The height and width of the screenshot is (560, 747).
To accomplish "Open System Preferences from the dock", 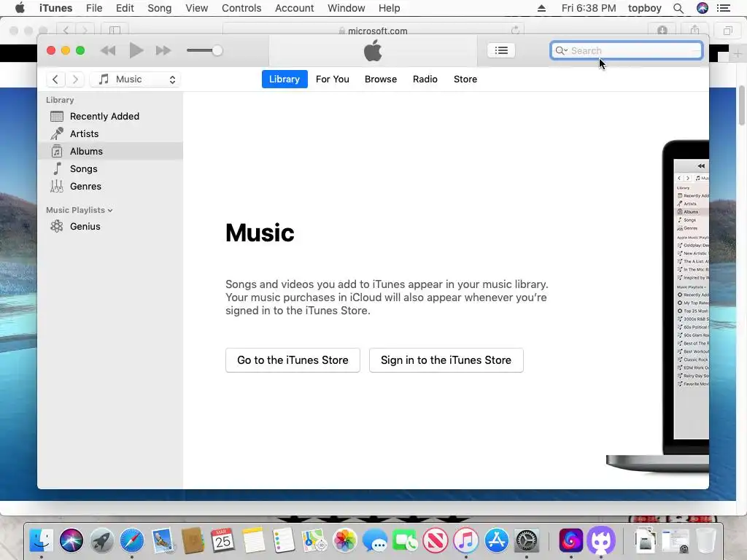I will (527, 540).
